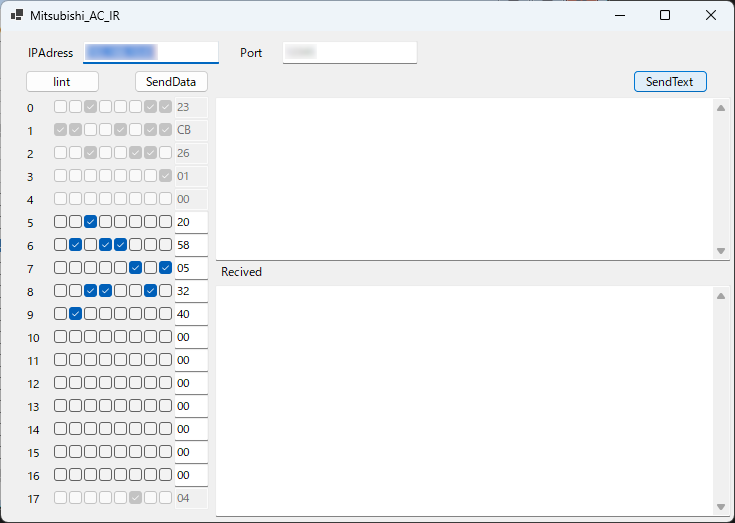Click the disabled hex value CB in row 1

tap(191, 130)
